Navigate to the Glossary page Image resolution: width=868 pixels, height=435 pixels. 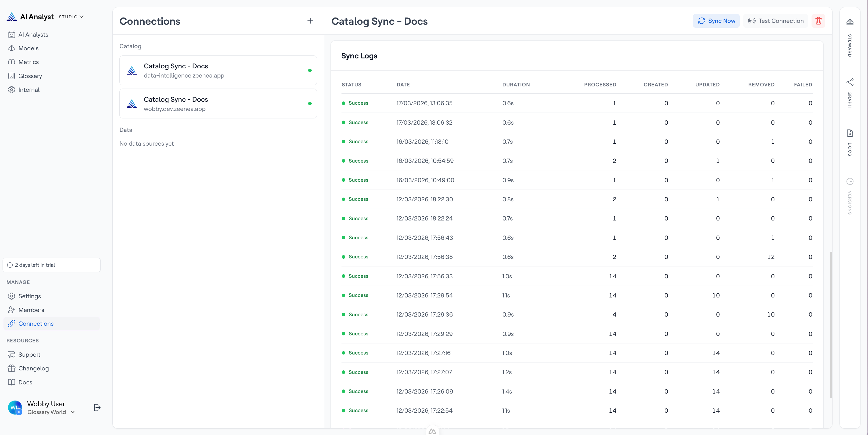(30, 76)
